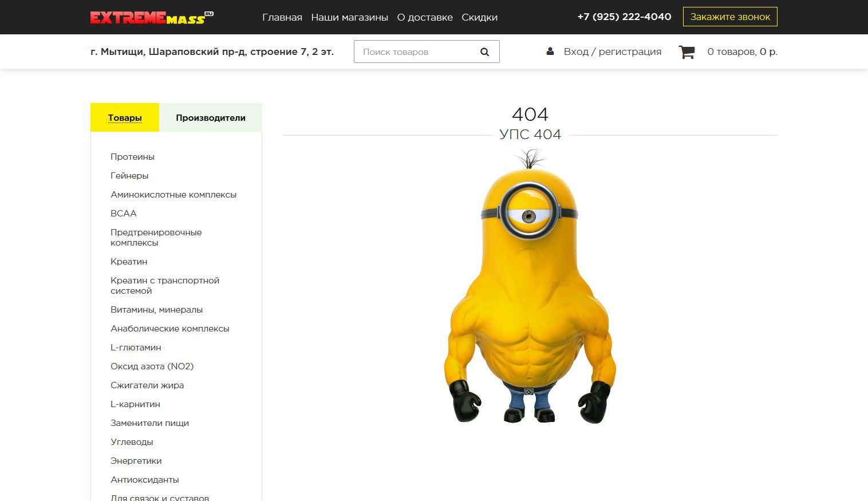Open the L-глютамин category
The image size is (868, 501).
[136, 347]
